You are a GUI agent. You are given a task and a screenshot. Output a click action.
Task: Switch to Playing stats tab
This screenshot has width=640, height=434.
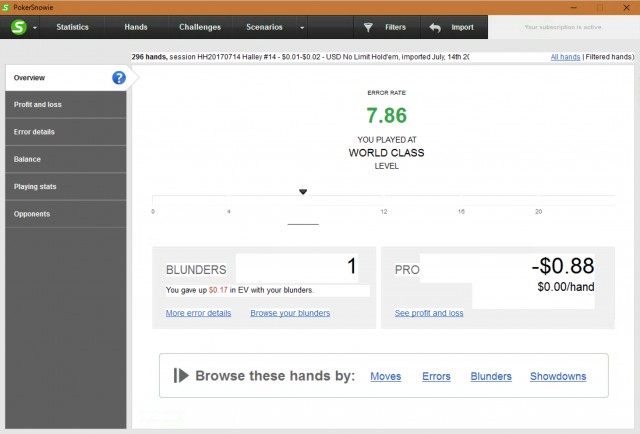click(x=66, y=187)
